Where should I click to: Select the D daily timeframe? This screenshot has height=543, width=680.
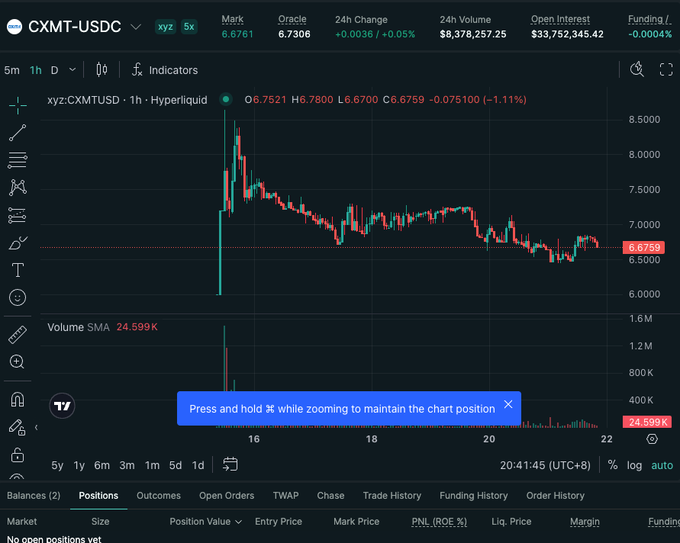(x=54, y=70)
